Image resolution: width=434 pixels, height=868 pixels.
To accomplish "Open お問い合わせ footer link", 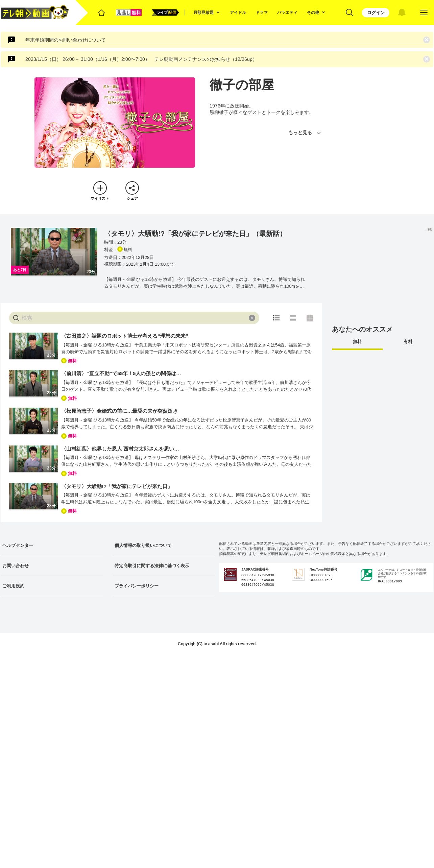I will pyautogui.click(x=16, y=566).
